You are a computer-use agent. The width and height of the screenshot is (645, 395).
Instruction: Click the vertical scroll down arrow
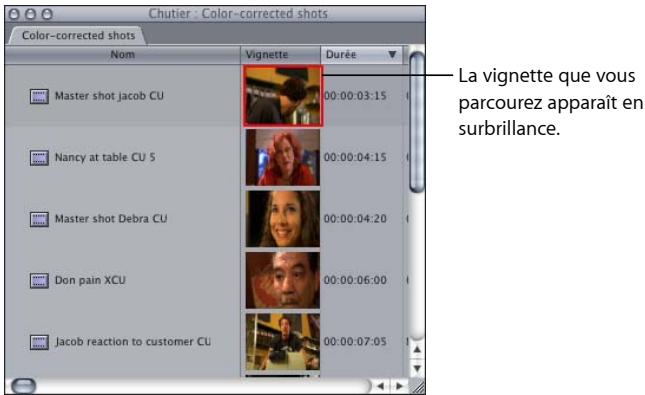pos(417,368)
